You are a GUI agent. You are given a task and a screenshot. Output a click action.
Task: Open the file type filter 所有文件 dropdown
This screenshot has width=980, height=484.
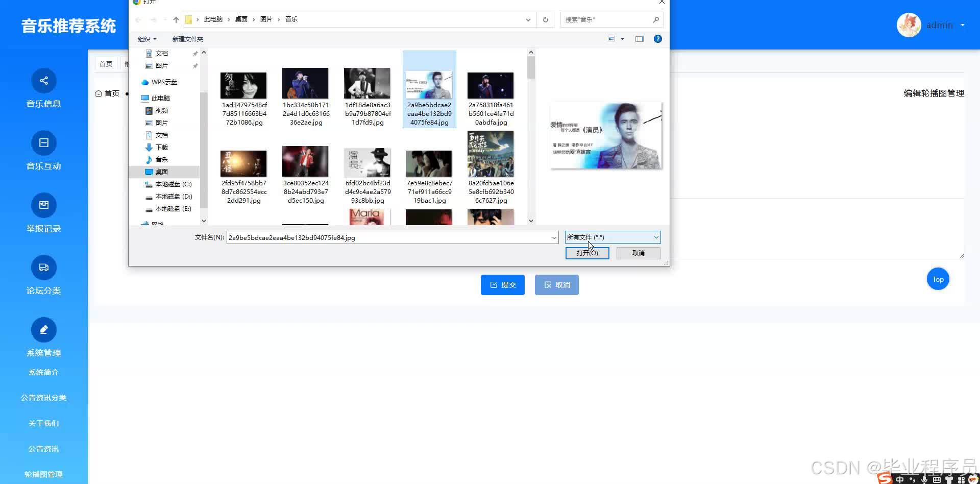point(612,237)
